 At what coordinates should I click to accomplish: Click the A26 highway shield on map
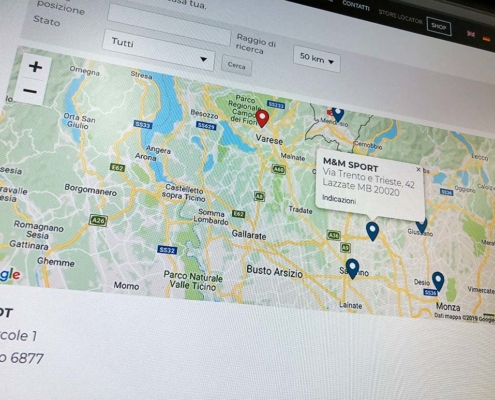pos(98,220)
